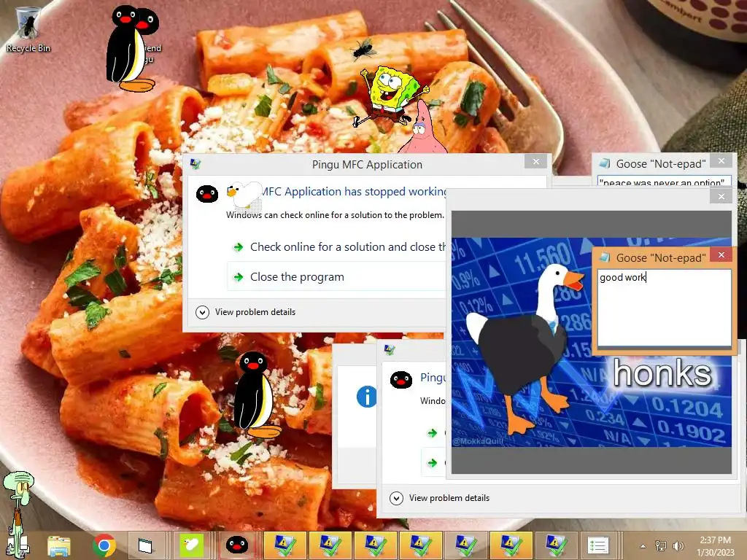Open the network tray icon
Screen dimensions: 747x560
(x=661, y=545)
